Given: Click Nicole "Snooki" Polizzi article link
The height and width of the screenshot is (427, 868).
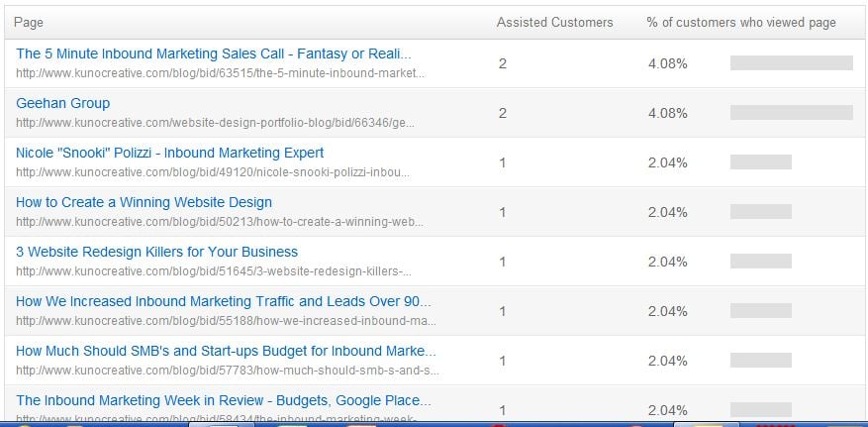Looking at the screenshot, I should click(x=169, y=153).
